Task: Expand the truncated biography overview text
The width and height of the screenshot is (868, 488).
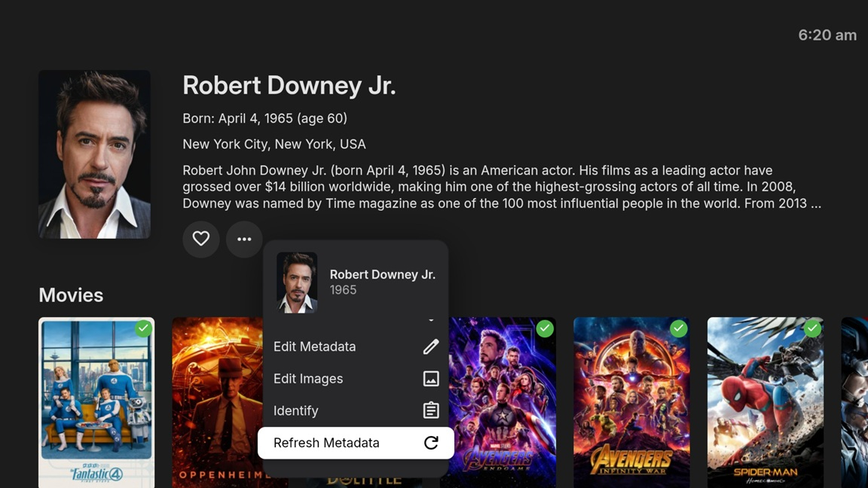Action: 501,187
